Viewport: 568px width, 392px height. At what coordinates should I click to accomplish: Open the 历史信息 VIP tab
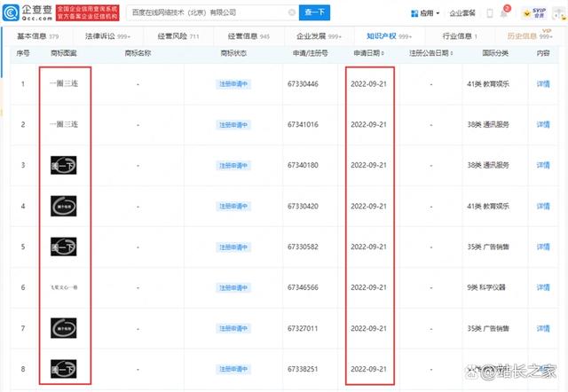click(x=530, y=35)
